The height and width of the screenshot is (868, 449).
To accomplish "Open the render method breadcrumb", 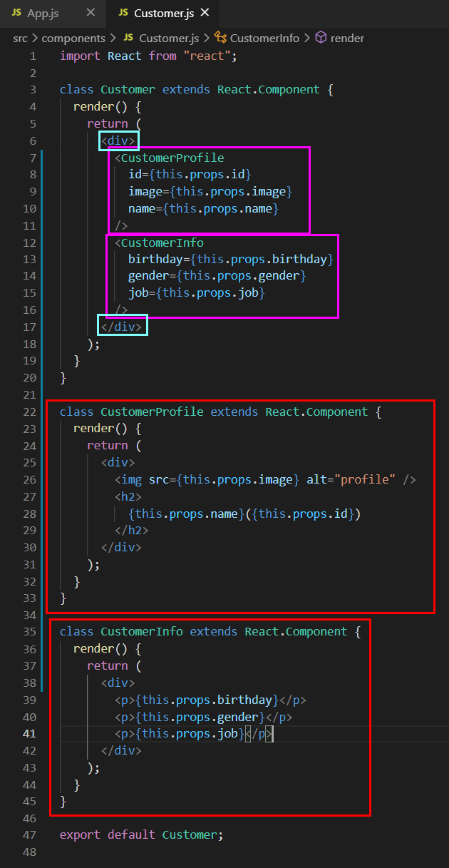I will [347, 38].
